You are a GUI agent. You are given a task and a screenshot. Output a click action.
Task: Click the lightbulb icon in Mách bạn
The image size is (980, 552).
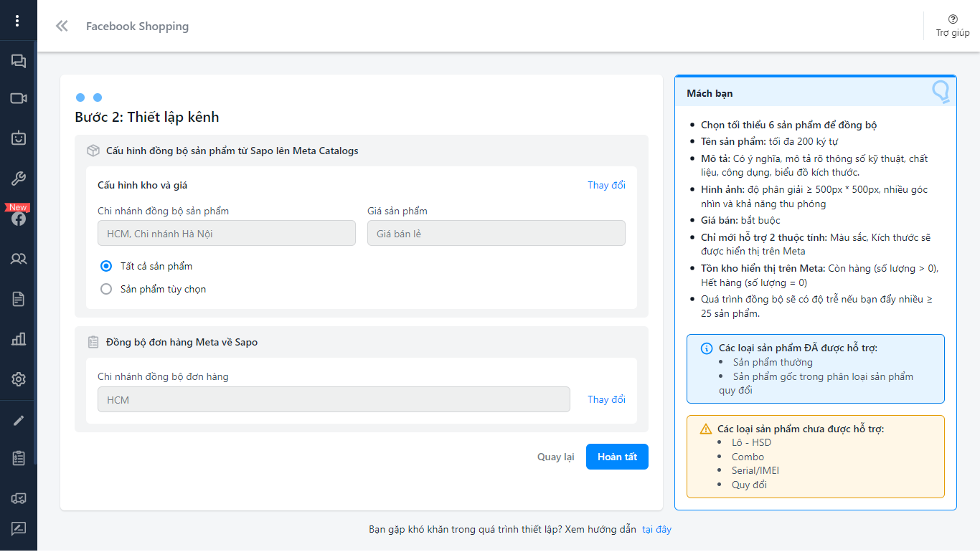point(941,92)
